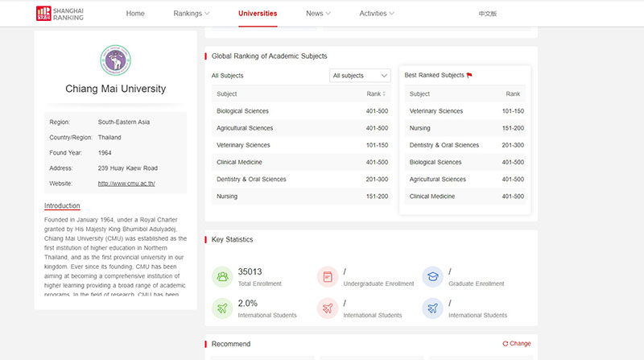Click the Global Ranking of Academic Subjects heading

(270, 56)
